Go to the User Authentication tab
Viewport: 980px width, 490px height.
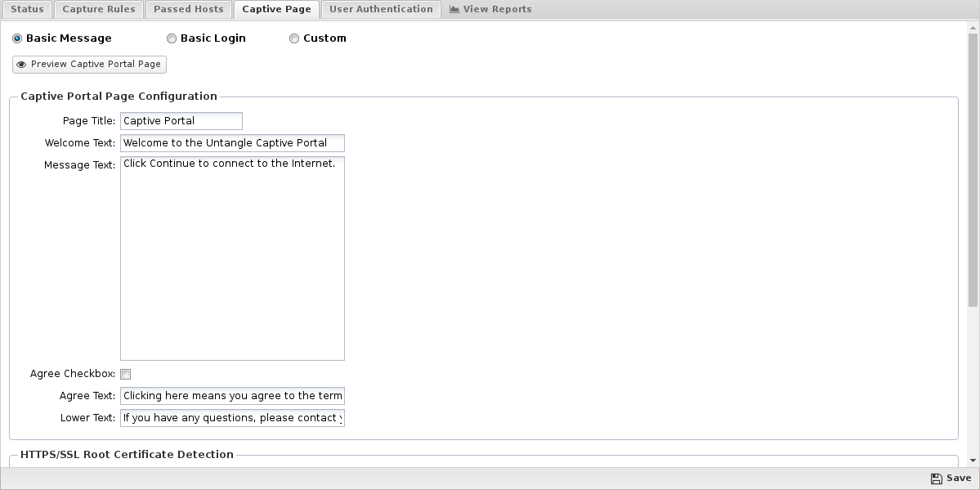pos(381,9)
